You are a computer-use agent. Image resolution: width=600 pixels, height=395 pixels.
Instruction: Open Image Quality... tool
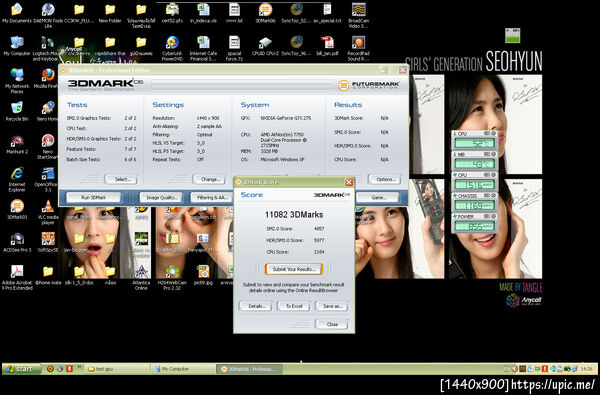click(161, 198)
